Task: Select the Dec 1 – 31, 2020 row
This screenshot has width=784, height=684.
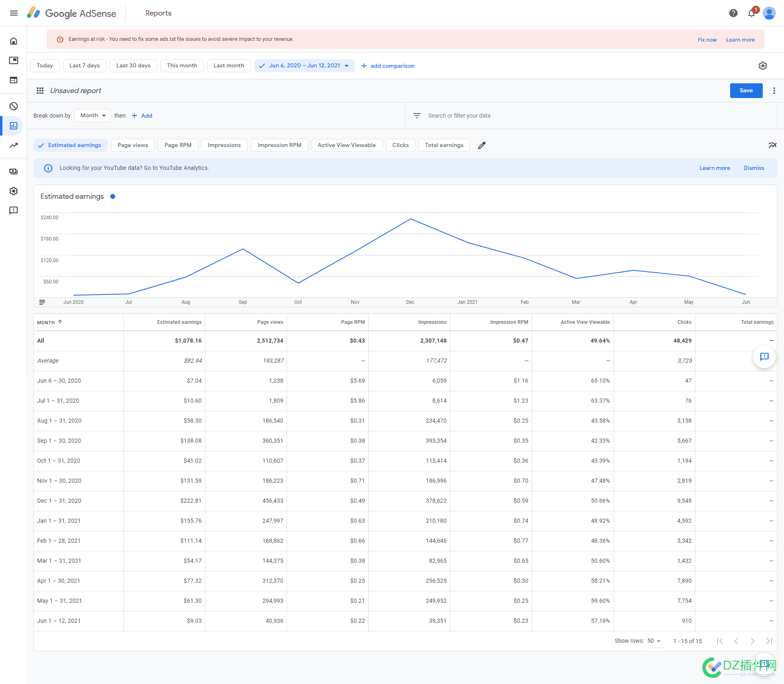Action: pyautogui.click(x=405, y=501)
